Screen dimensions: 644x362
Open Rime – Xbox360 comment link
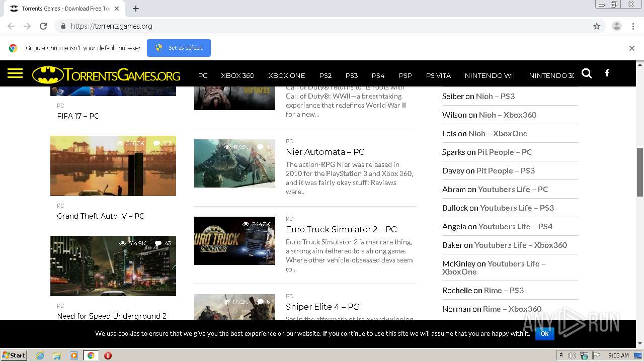[512, 309]
